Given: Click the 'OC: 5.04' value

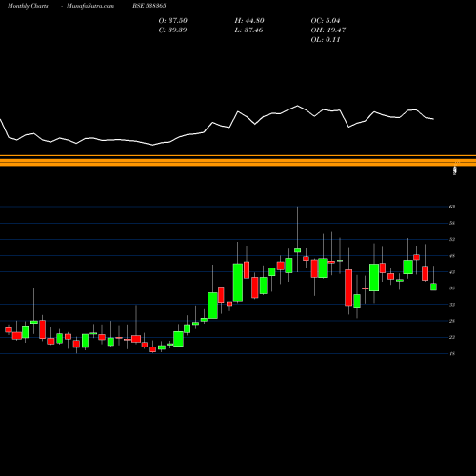Looking at the screenshot, I should point(326,21).
